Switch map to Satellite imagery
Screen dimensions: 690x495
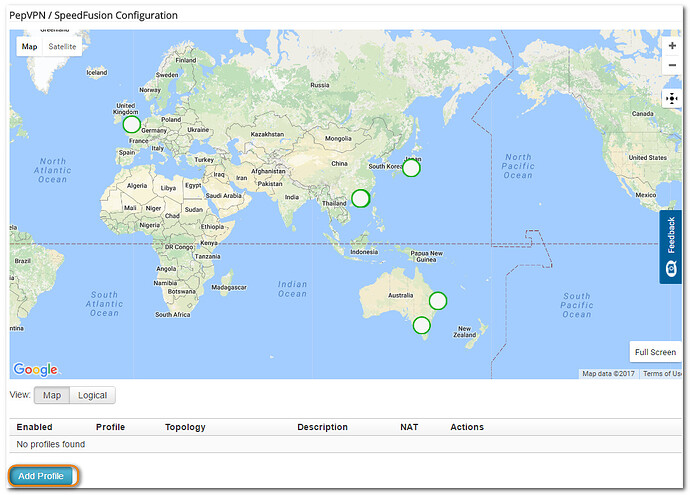pyautogui.click(x=62, y=46)
